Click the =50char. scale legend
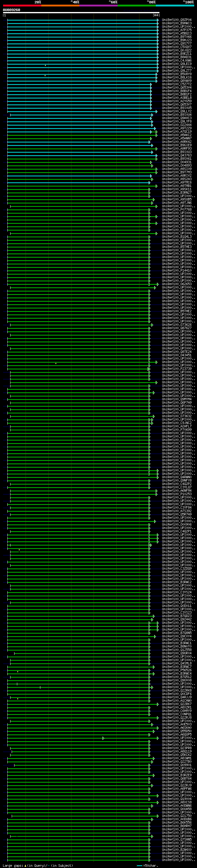Viewport: 197px width, 868px height. 147,865
